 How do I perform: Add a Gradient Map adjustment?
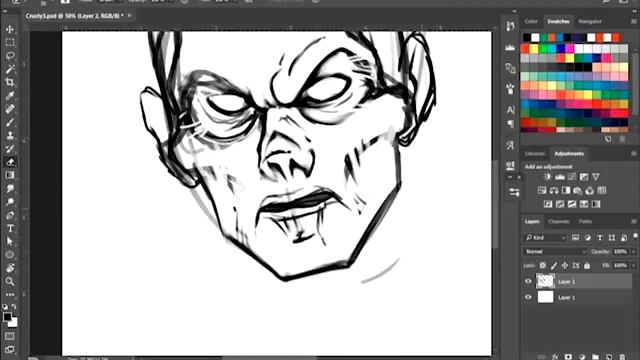click(x=596, y=204)
